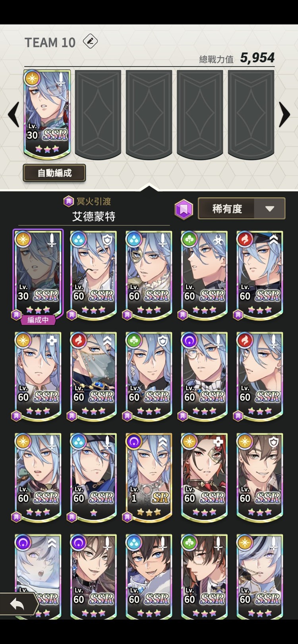Viewport: 298px width, 644px height.
Task: Tap the back arrow at bottom left
Action: pos(18,605)
